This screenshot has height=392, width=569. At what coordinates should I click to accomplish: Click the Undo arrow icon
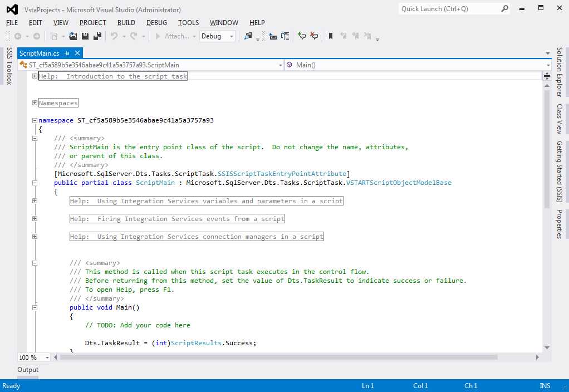(114, 36)
